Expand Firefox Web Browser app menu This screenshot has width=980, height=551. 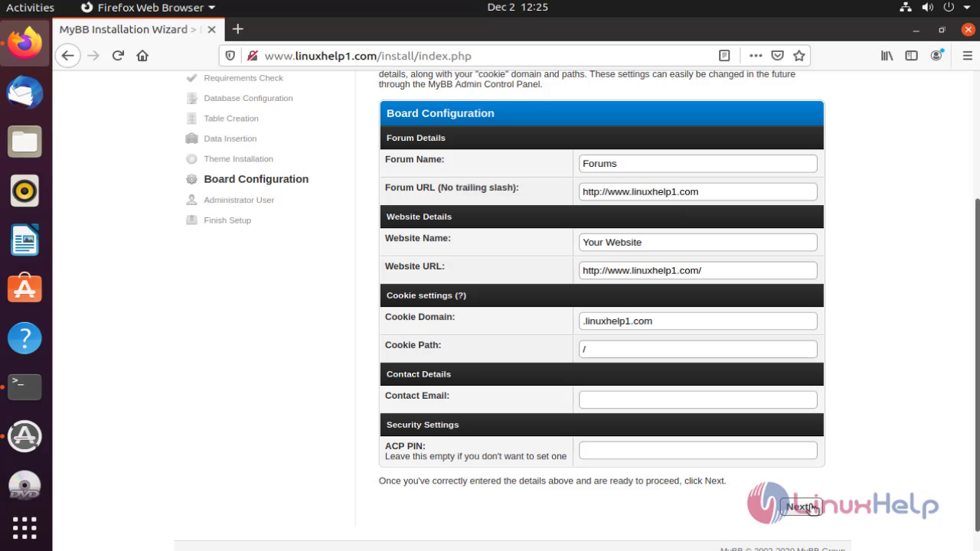tap(149, 8)
